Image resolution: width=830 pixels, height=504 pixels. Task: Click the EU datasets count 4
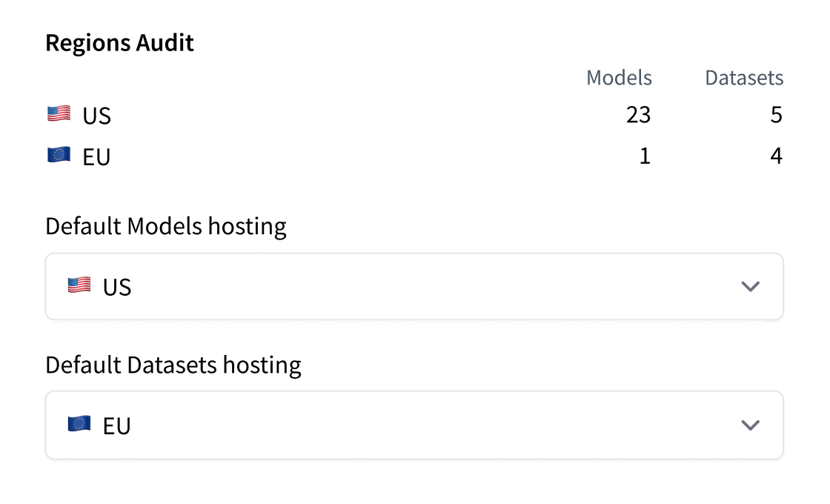[x=776, y=156]
